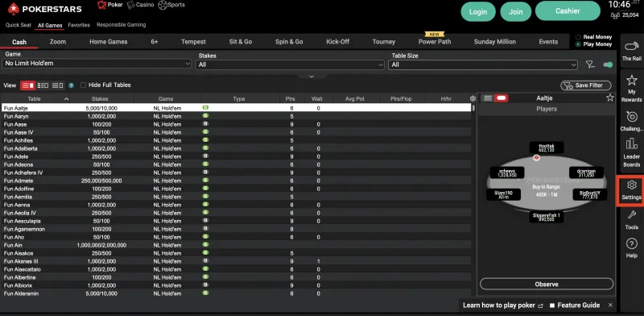The height and width of the screenshot is (316, 644).
Task: Switch preview to player list view
Action: (488, 98)
